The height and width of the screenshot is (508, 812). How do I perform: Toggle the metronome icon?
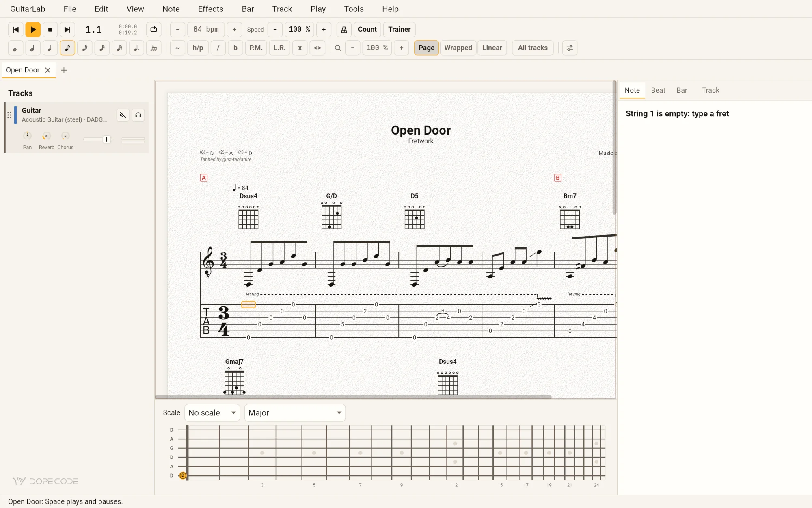pos(344,30)
